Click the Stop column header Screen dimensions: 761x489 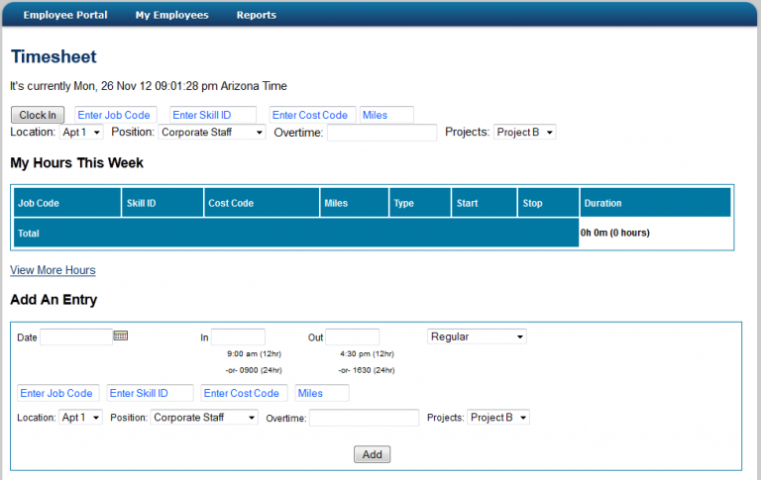click(548, 203)
